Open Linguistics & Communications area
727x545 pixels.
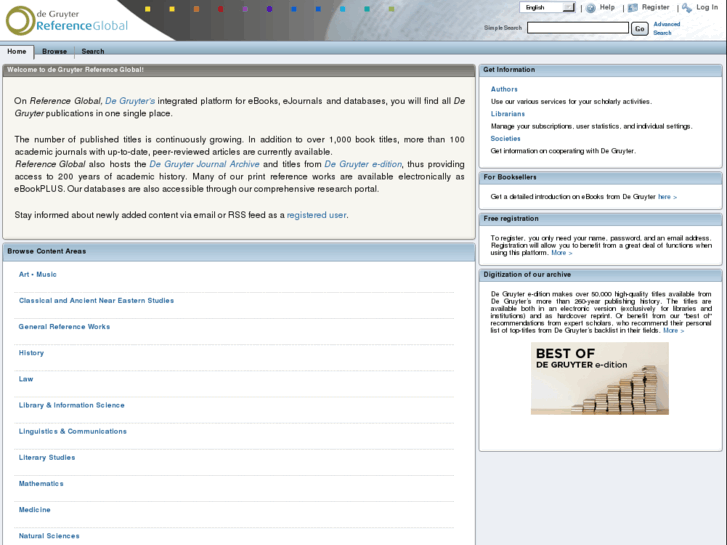pyautogui.click(x=72, y=431)
